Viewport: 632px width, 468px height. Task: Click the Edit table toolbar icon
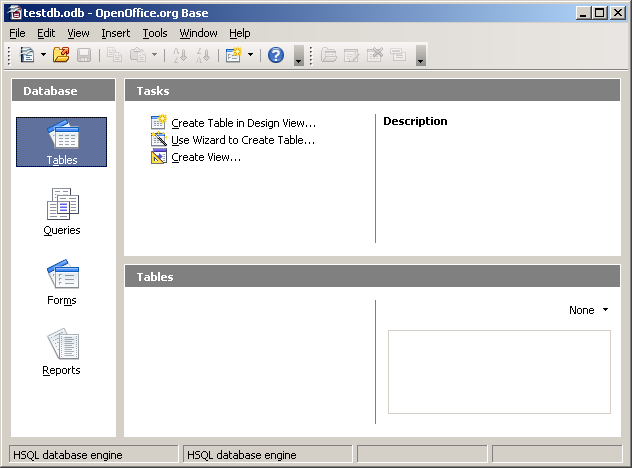(x=351, y=55)
